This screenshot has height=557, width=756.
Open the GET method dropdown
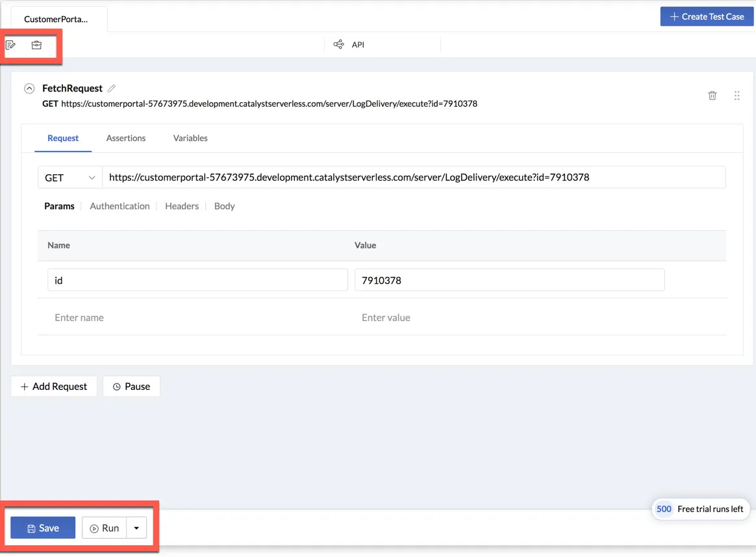70,177
